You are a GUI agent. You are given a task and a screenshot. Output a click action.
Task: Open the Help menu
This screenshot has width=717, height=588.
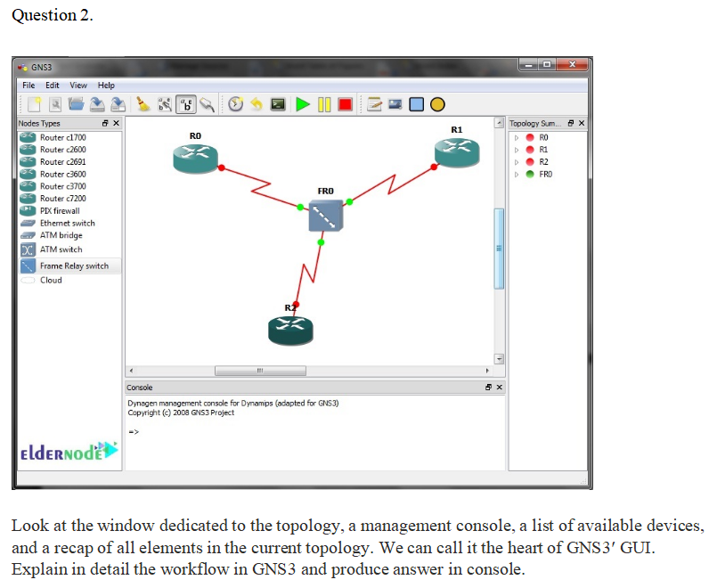(106, 85)
